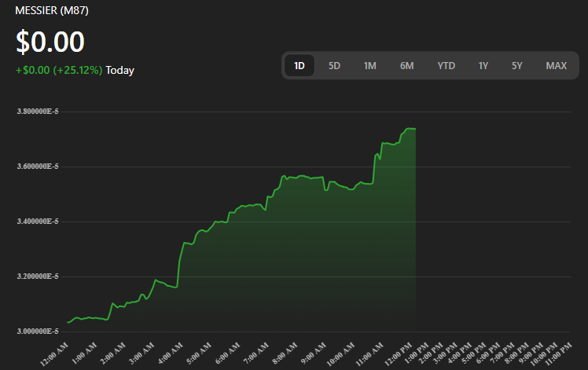This screenshot has width=588, height=370.
Task: Choose the 1M time range
Action: [370, 66]
